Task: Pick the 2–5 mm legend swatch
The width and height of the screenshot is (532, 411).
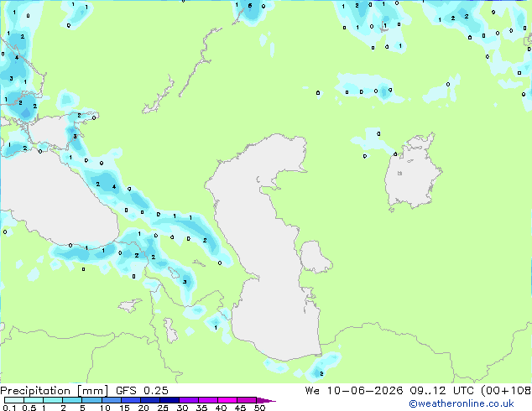Action: [x=72, y=400]
